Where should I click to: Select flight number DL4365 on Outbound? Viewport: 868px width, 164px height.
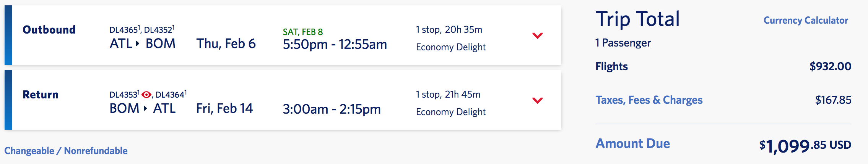(x=124, y=30)
